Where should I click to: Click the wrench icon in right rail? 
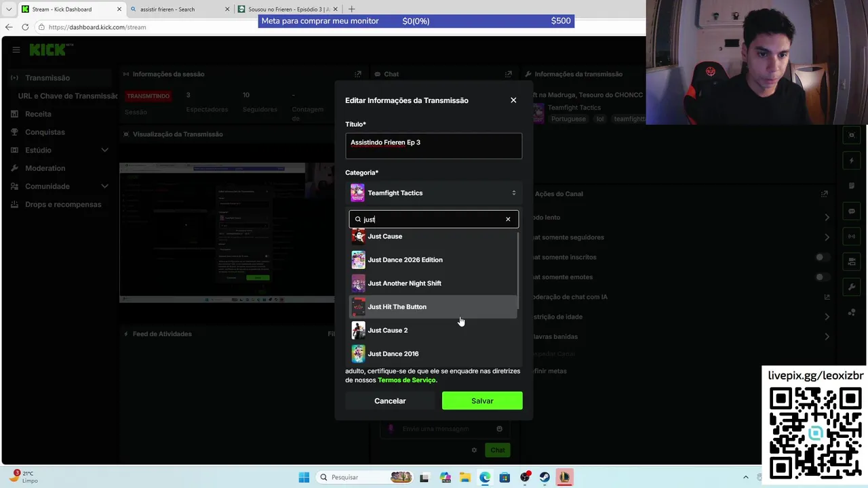coord(852,287)
